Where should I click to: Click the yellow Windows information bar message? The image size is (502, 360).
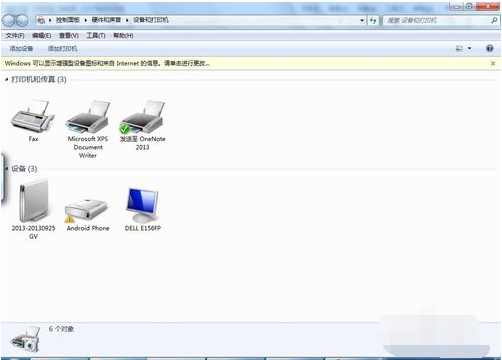(x=107, y=63)
